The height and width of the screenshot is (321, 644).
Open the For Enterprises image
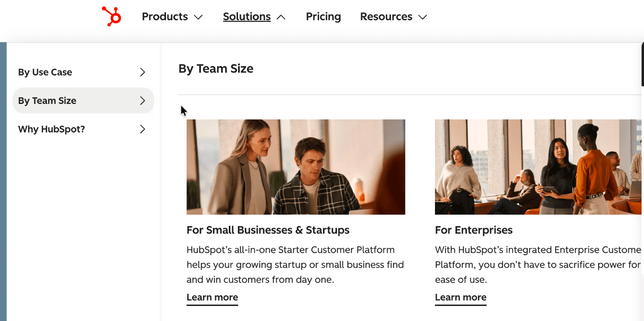click(x=539, y=167)
